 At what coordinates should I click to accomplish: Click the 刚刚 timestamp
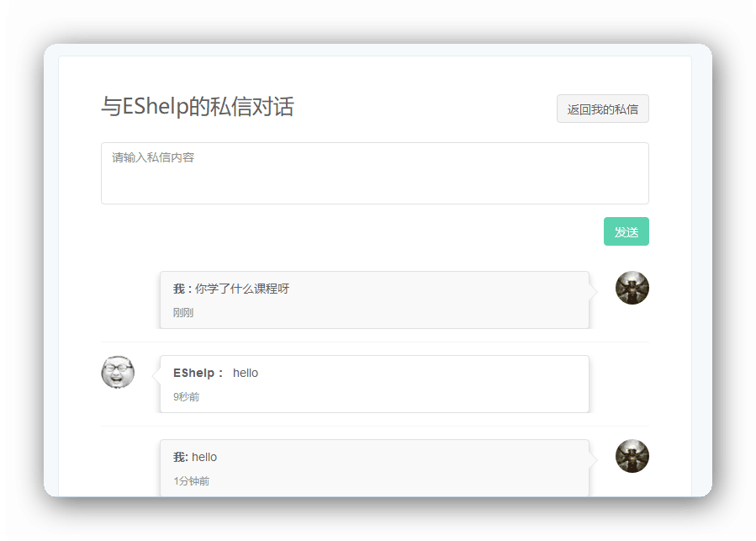[183, 313]
